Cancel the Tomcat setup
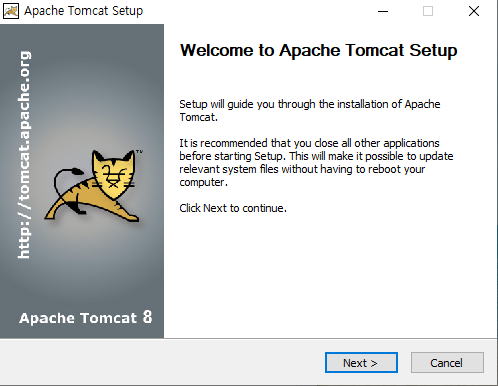The width and height of the screenshot is (498, 386). click(447, 362)
